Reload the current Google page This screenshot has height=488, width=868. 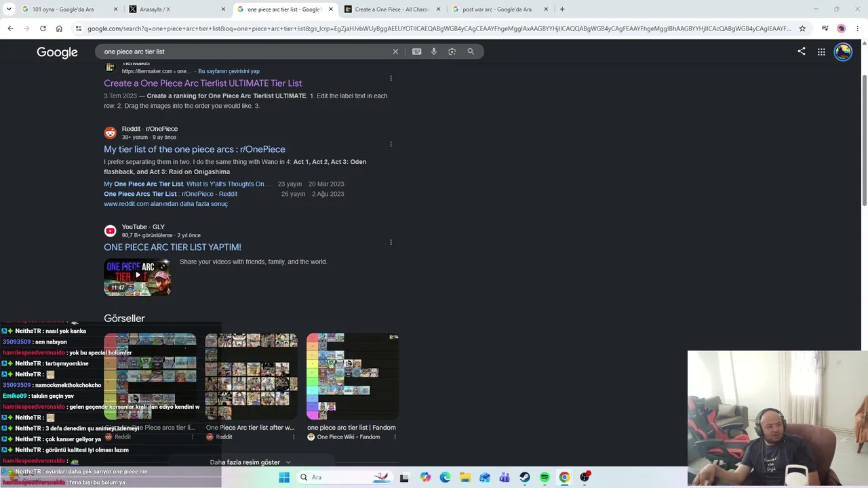pos(43,28)
